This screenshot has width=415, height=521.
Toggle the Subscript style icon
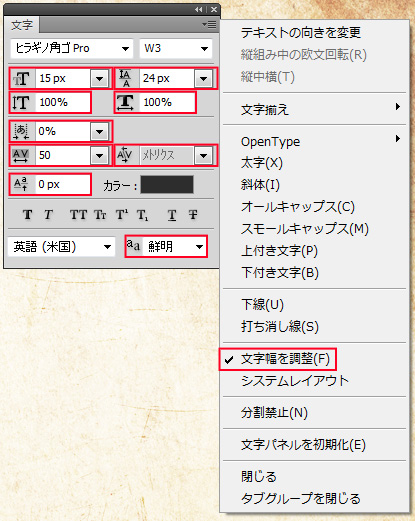pos(142,215)
